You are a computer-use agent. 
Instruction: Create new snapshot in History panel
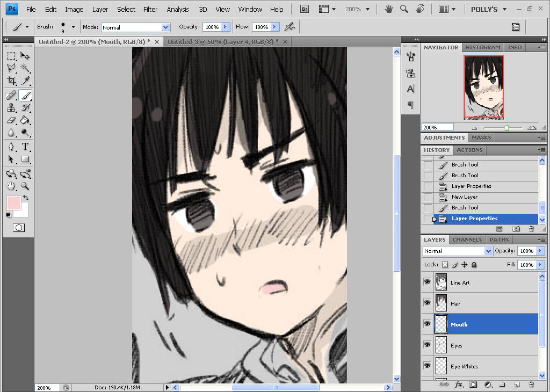516,229
